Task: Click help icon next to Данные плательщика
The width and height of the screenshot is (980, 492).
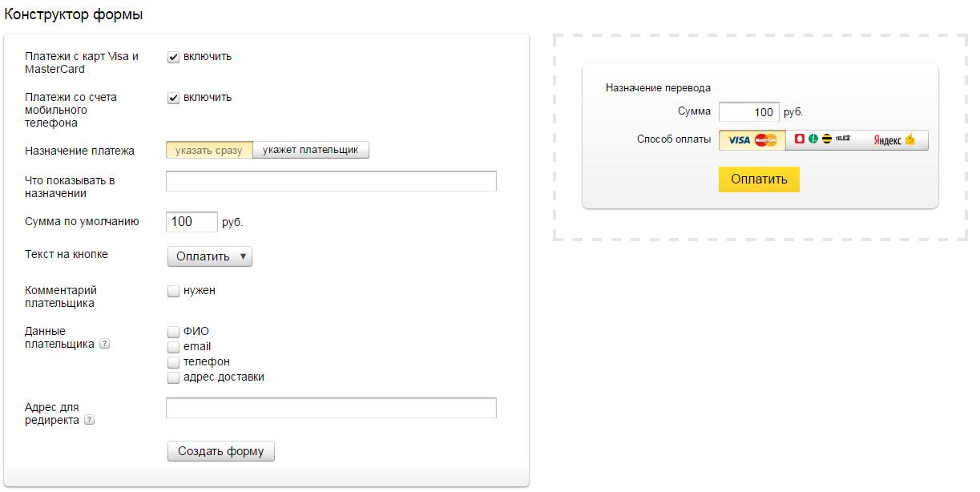Action: 104,345
